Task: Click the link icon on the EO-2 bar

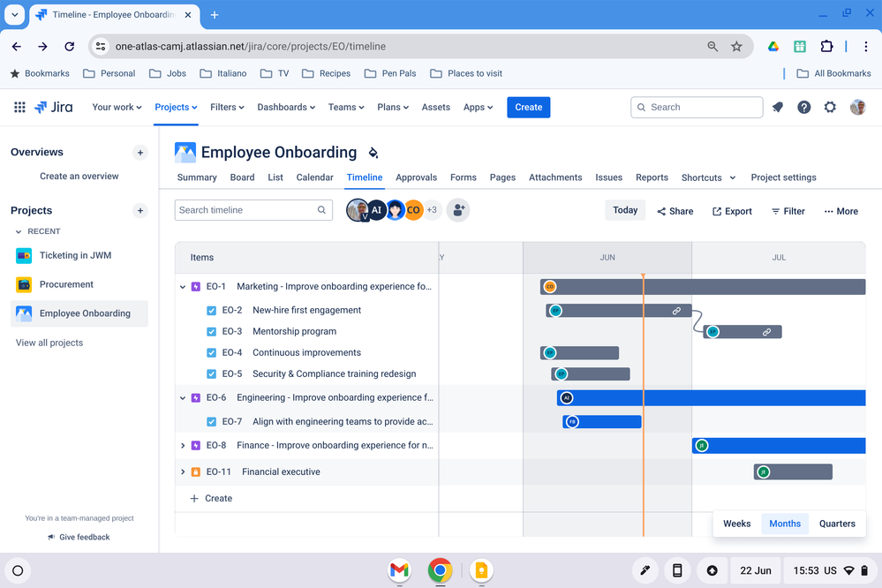Action: [x=676, y=311]
